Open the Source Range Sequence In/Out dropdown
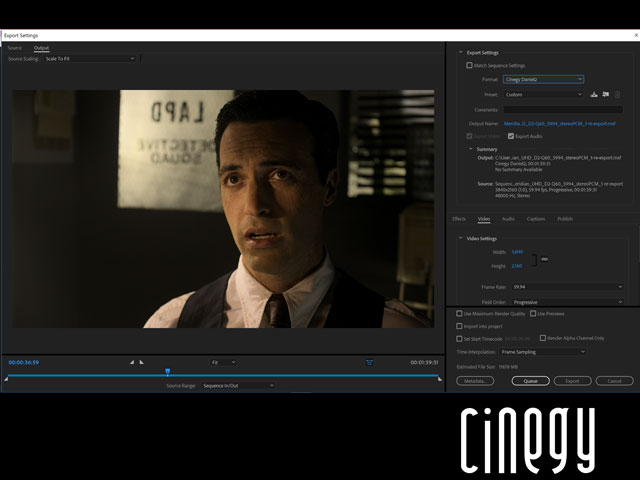640x480 pixels. click(238, 386)
